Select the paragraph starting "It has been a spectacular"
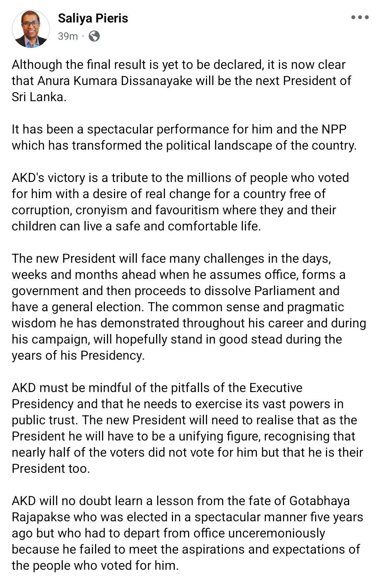Viewport: 379px width, 588px height. pyautogui.click(x=184, y=137)
